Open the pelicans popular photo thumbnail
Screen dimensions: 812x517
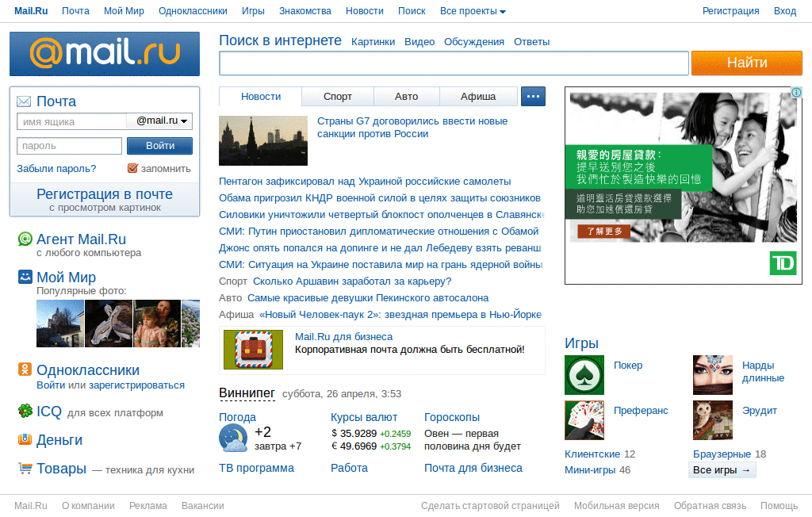pyautogui.click(x=109, y=324)
